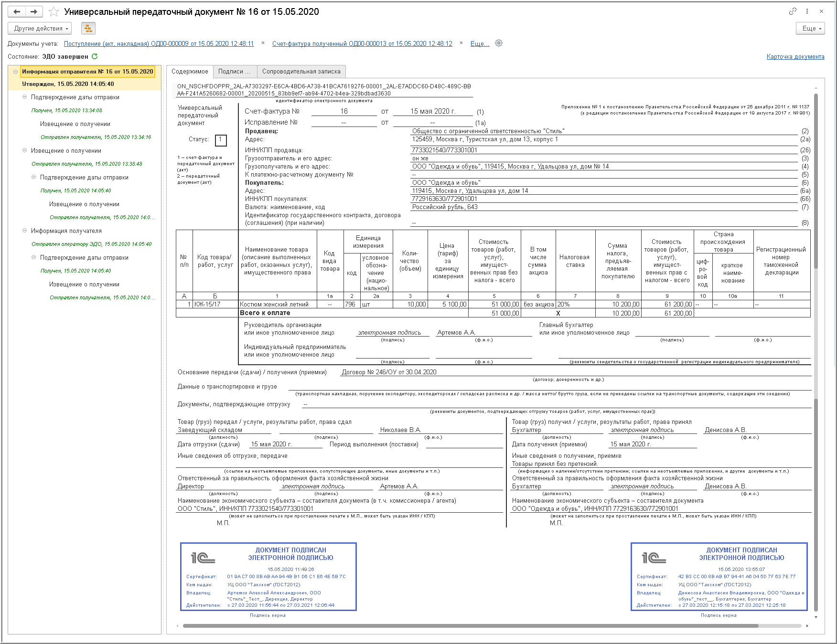The height and width of the screenshot is (644, 837).
Task: Click Всего к оплате row label
Action: click(x=265, y=313)
